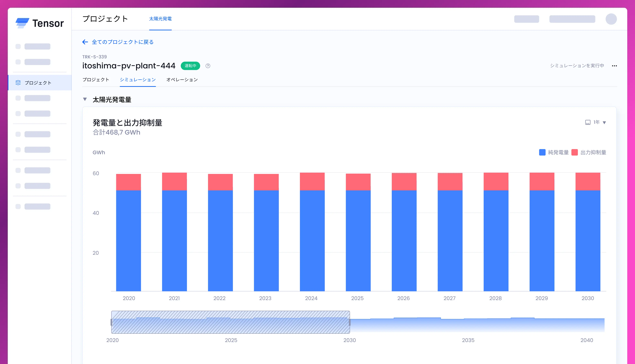Toggle the 純発電量 blue legend swatch
Viewport: 635px width, 364px height.
point(542,152)
